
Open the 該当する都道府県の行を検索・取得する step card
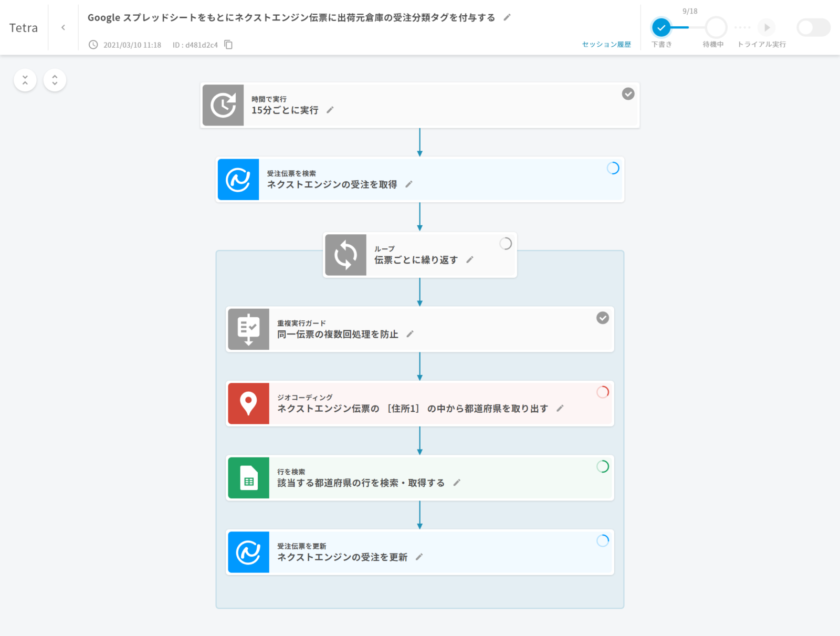click(x=420, y=478)
